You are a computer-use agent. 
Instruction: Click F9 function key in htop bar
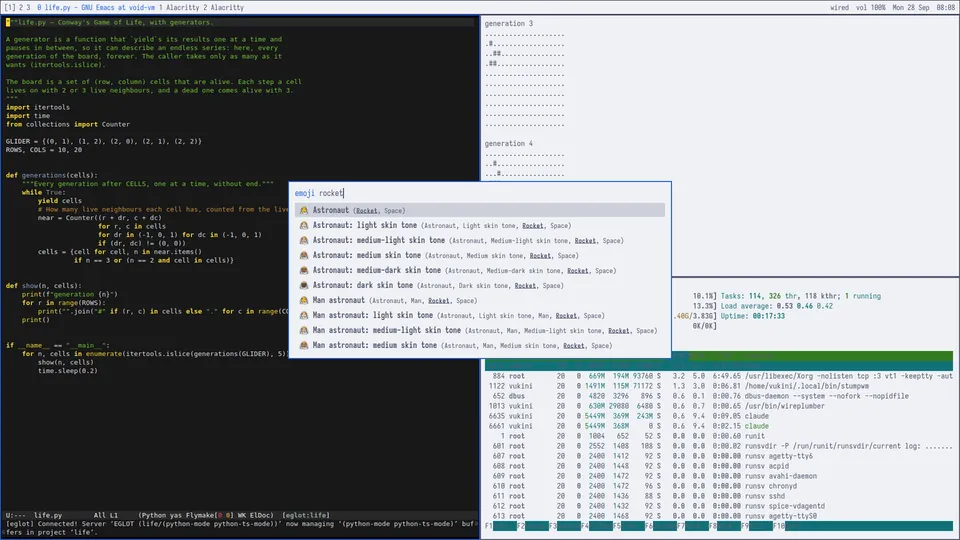point(745,526)
